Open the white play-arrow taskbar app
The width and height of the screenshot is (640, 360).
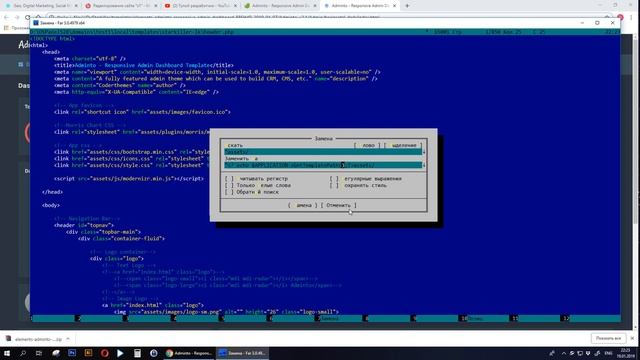pos(120,353)
